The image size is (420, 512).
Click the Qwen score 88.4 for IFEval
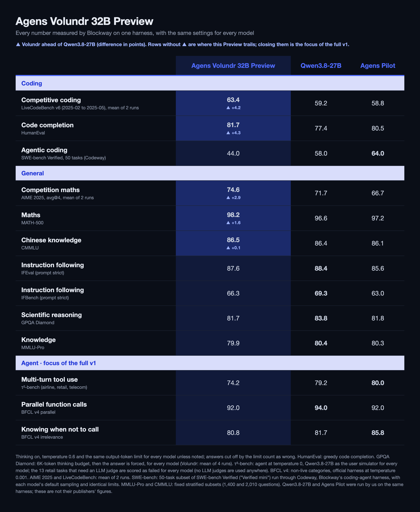point(321,268)
